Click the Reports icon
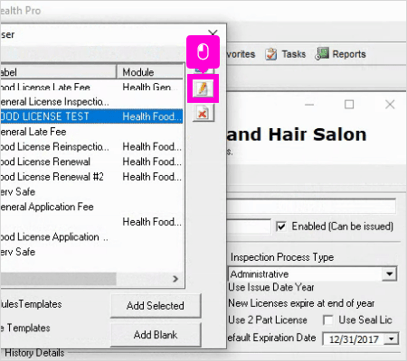The height and width of the screenshot is (361, 407). coord(322,54)
